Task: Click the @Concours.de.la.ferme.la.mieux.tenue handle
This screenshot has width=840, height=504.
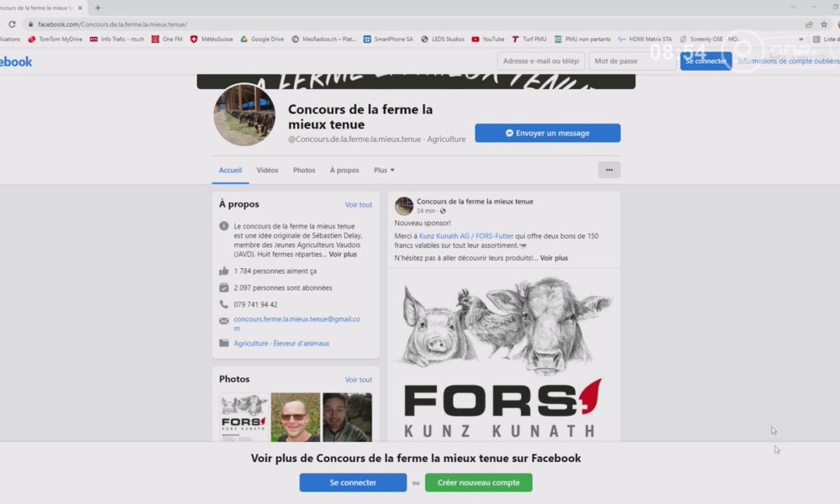Action: click(354, 139)
